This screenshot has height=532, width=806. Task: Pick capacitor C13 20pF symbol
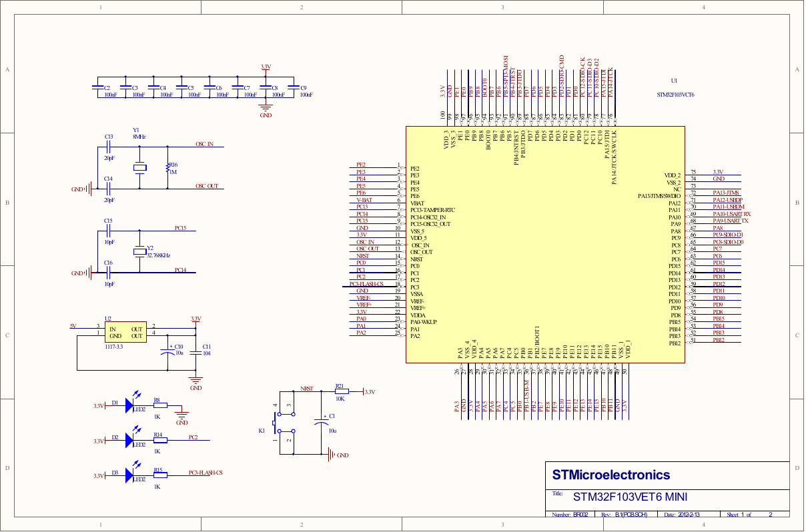[109, 146]
